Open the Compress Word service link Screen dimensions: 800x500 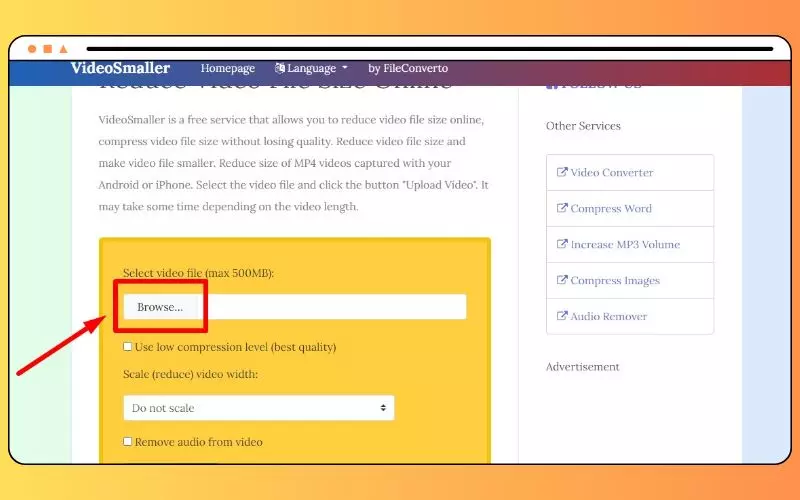[611, 208]
